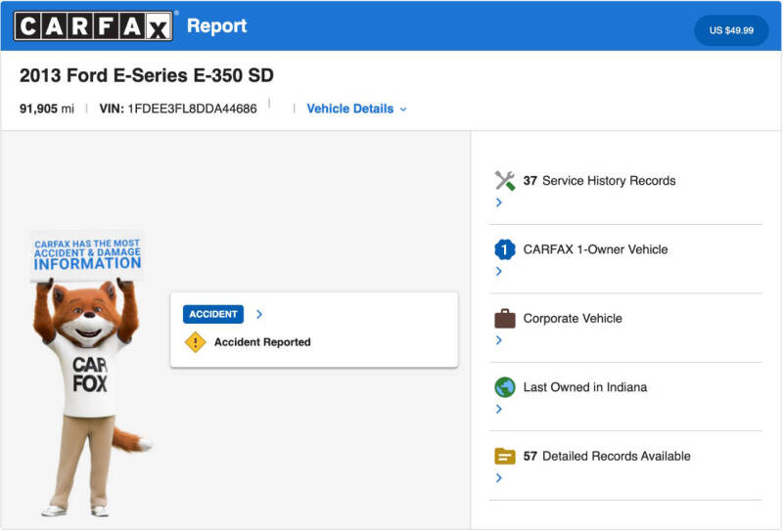The width and height of the screenshot is (783, 532).
Task: Click the yellow folder detailed records icon
Action: pos(505,456)
